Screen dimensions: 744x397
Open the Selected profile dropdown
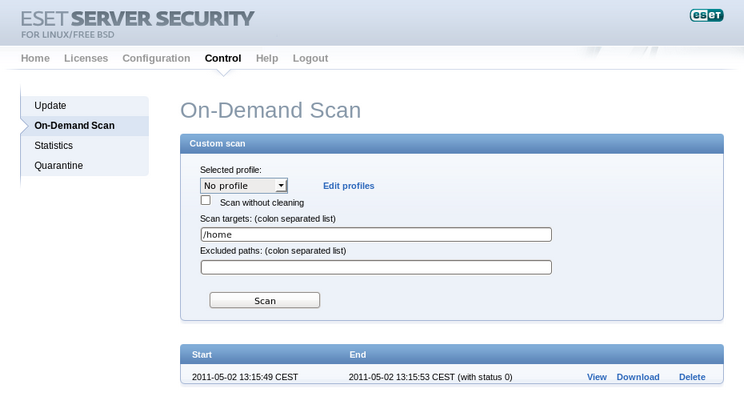pos(244,185)
